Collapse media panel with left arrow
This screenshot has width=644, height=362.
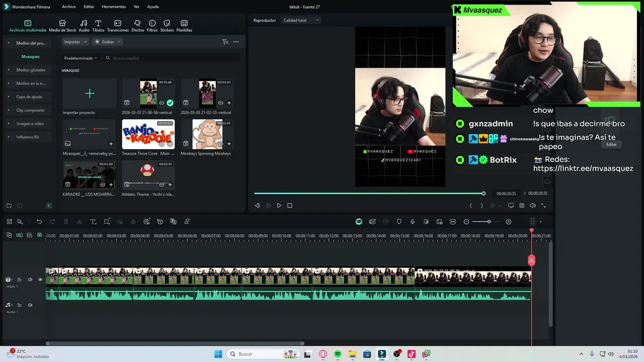point(49,206)
